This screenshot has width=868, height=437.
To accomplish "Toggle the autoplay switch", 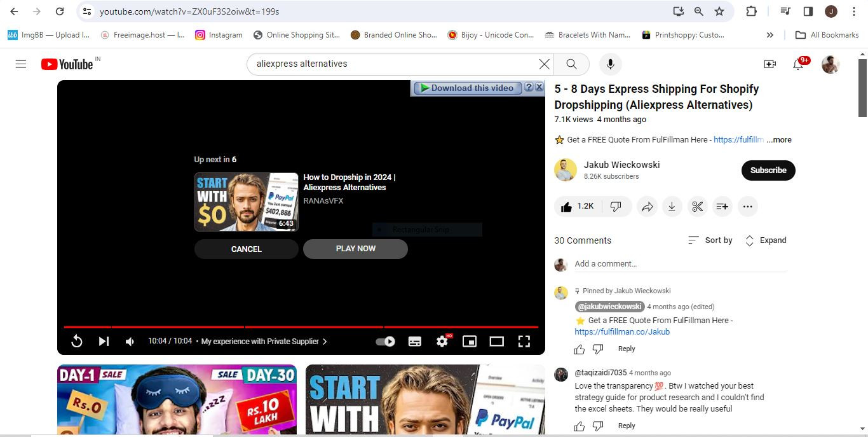I will 385,342.
